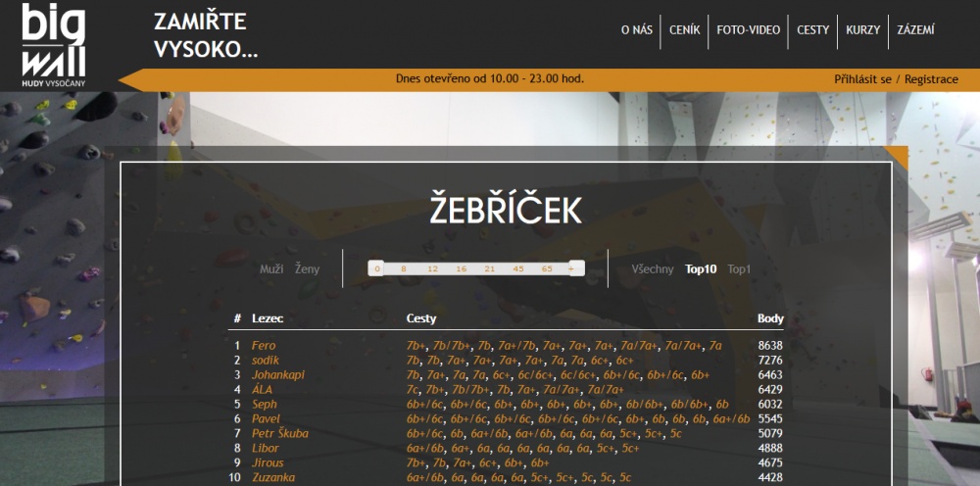Screen dimensions: 980x486
Task: Open the ZÁZEMÍ menu item
Action: coord(915,30)
